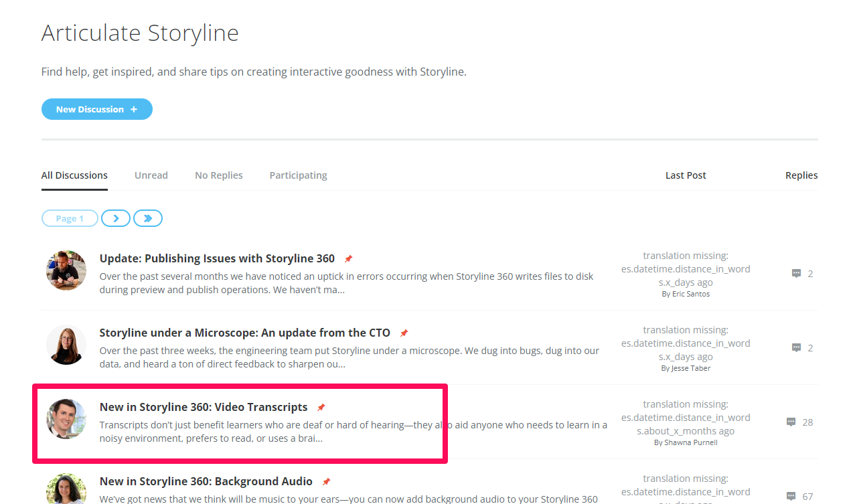The image size is (859, 504).
Task: Switch to the All Discussions tab
Action: (74, 175)
